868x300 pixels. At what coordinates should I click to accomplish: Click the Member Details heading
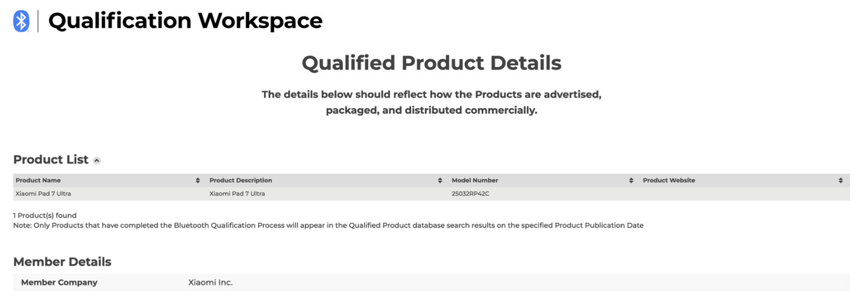pyautogui.click(x=62, y=262)
